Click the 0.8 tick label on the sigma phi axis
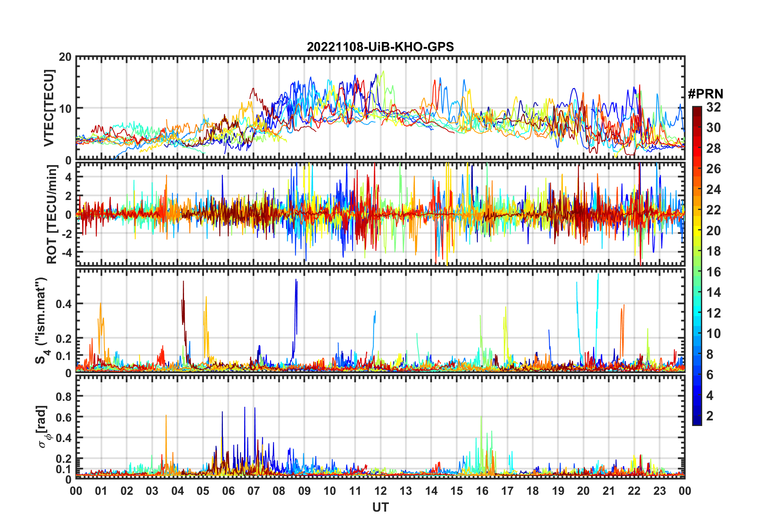Screen dimensions: 761x532 pos(63,397)
